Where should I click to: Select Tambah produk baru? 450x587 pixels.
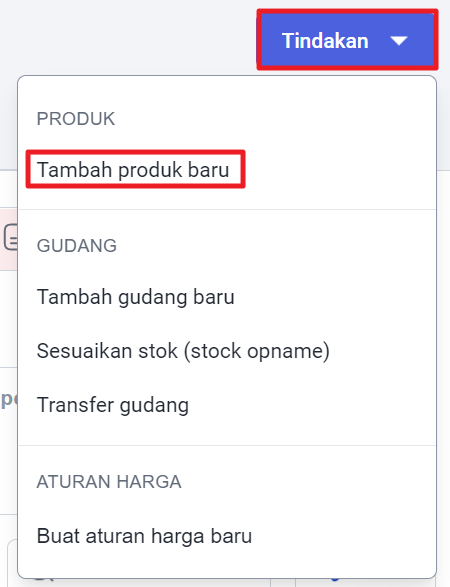pos(133,170)
